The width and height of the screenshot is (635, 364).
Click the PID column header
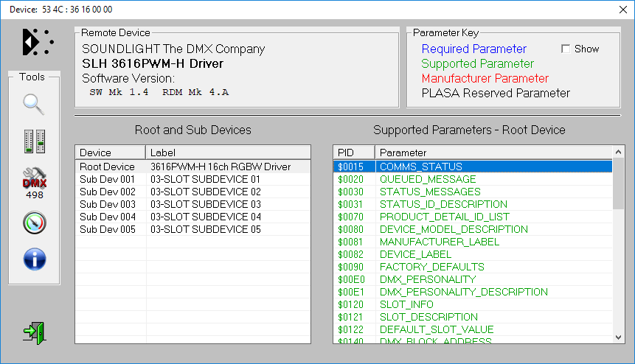pyautogui.click(x=354, y=153)
